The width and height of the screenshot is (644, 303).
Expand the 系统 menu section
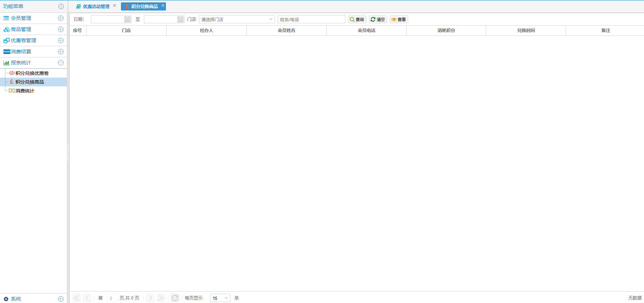pos(61,299)
